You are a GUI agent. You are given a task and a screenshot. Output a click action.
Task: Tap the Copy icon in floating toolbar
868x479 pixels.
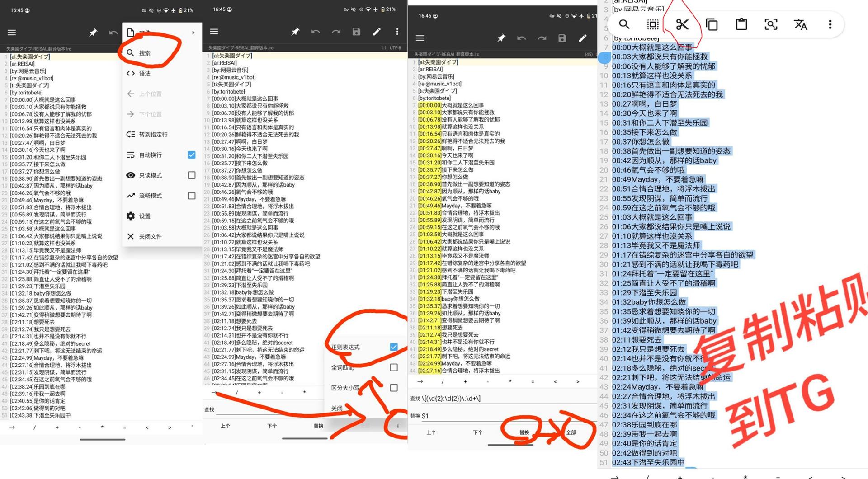[712, 24]
